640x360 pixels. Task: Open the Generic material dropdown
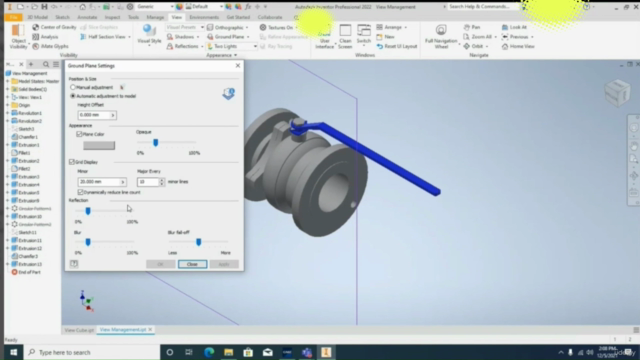(172, 7)
